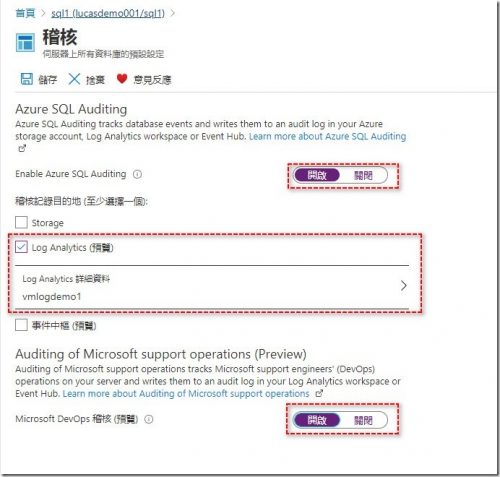
Task: Click external link icon under Azure SQL Auditing description
Action: (22, 148)
